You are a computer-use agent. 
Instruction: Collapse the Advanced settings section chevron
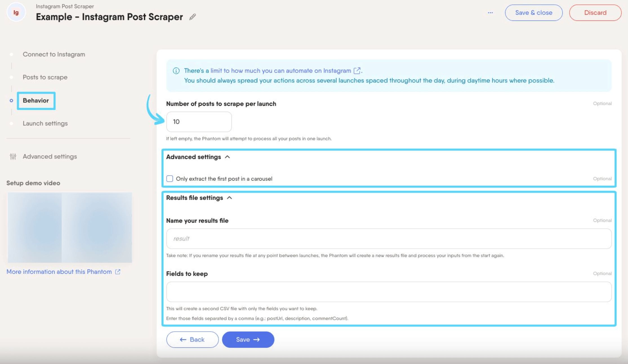click(x=228, y=157)
